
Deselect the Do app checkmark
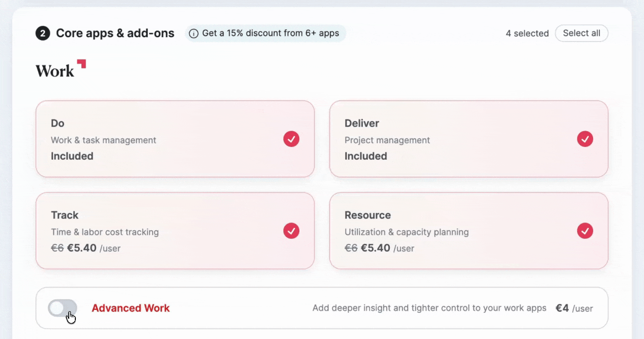pyautogui.click(x=291, y=139)
